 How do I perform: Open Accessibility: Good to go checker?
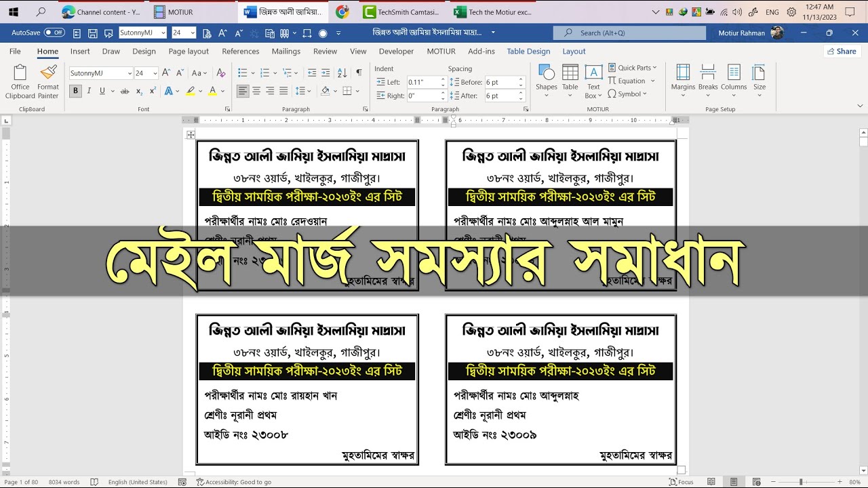tap(234, 482)
